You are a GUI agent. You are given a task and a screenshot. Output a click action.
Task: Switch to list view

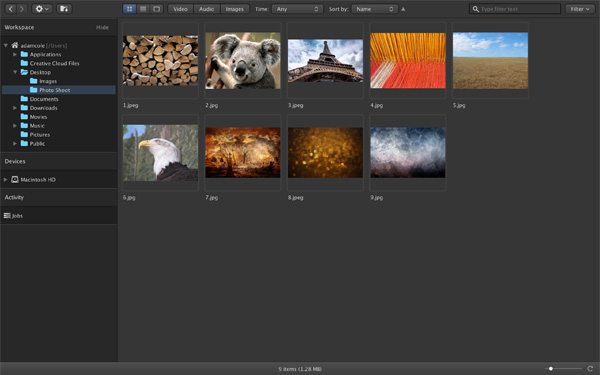click(x=143, y=9)
